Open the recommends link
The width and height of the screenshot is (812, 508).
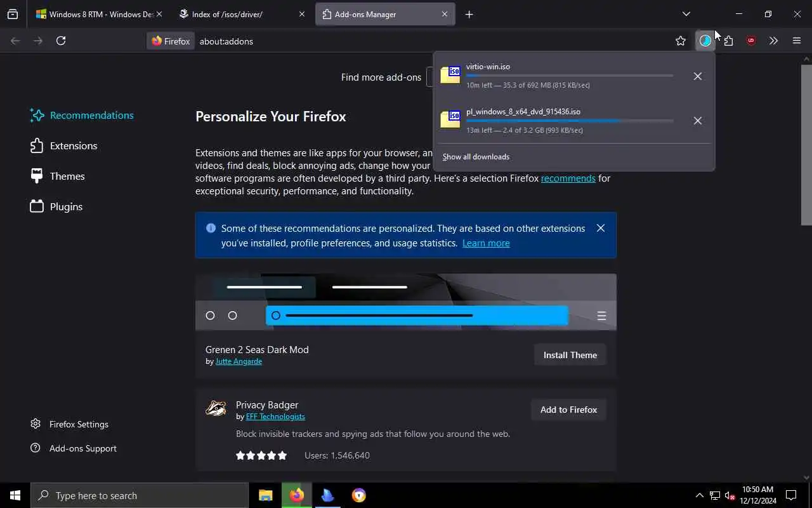point(568,178)
